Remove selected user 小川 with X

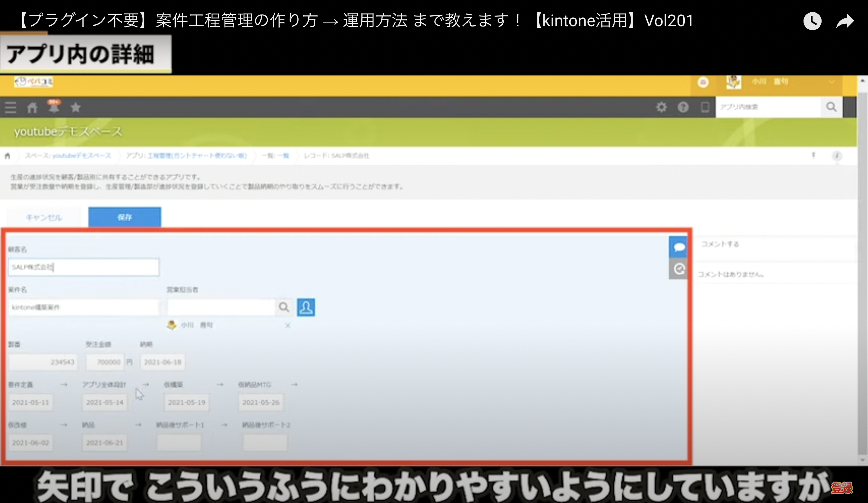[288, 326]
